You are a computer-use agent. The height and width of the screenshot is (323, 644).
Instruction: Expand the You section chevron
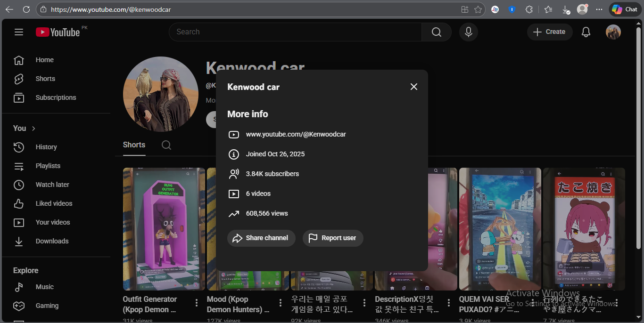(33, 129)
